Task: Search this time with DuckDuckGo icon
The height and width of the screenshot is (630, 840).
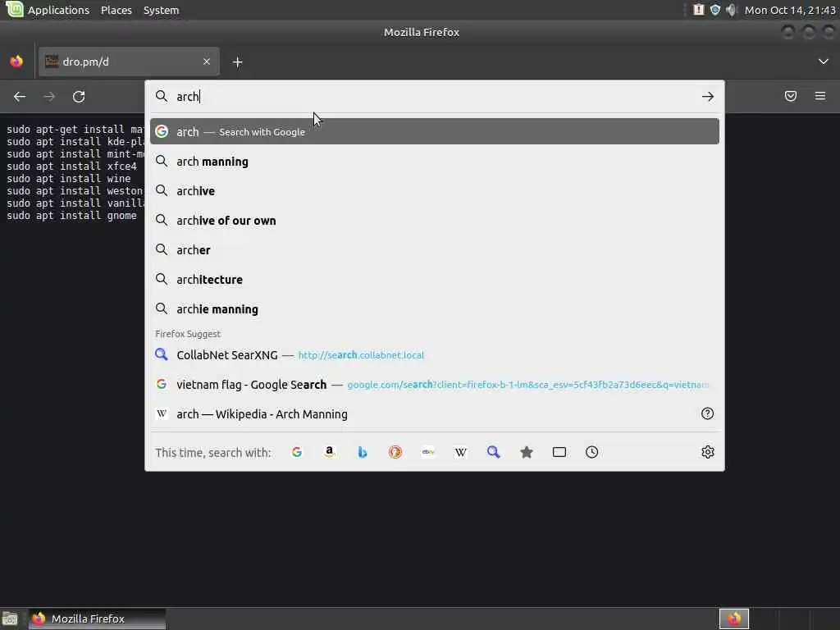Action: click(395, 452)
